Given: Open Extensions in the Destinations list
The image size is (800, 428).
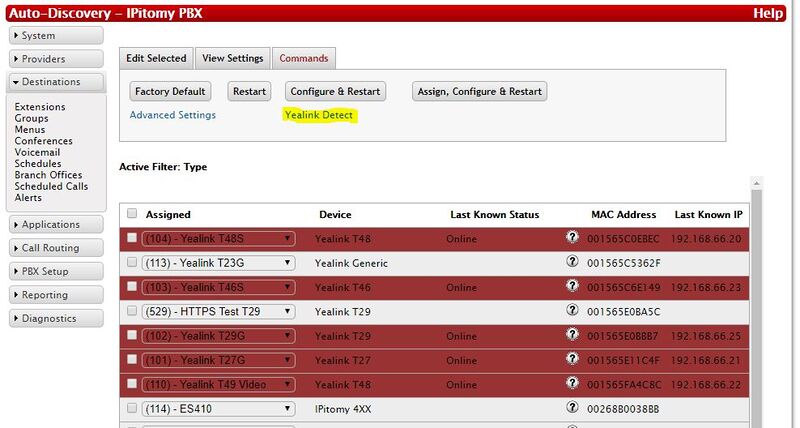Looking at the screenshot, I should tap(40, 107).
